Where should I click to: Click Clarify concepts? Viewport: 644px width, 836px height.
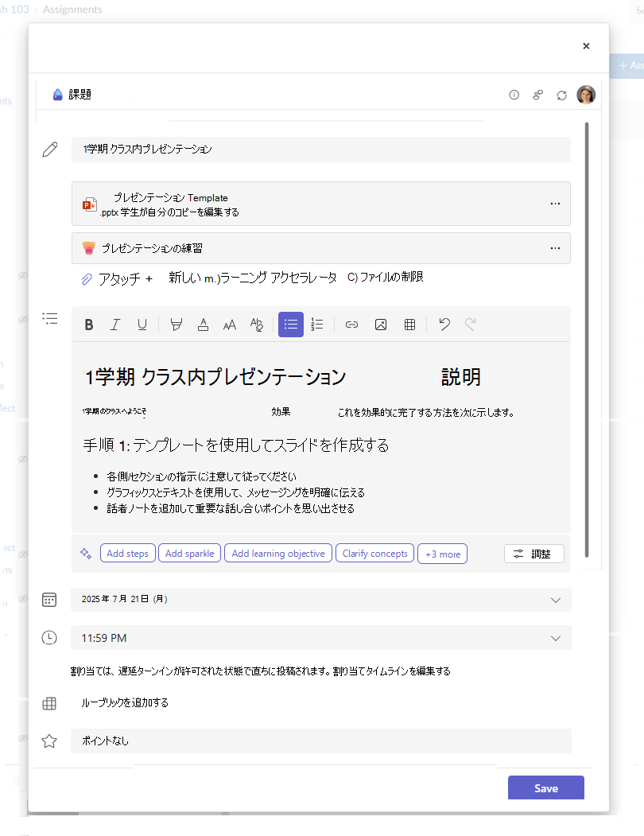(374, 554)
